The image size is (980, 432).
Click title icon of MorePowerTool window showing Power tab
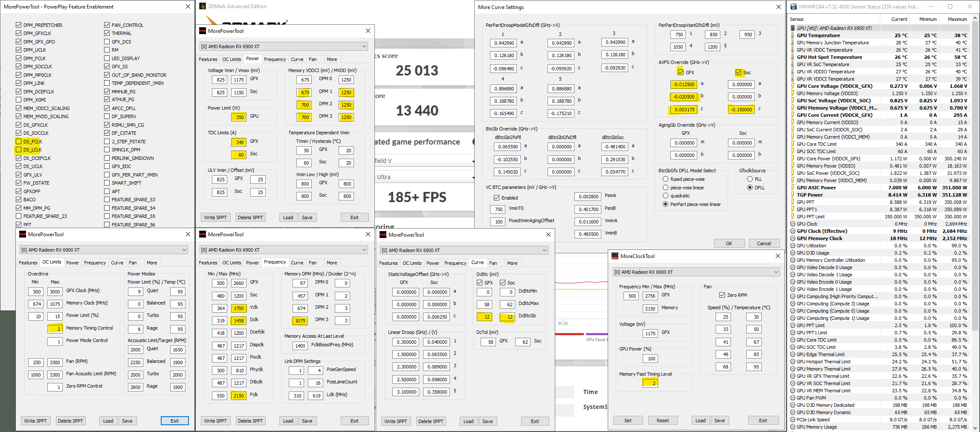tap(203, 31)
